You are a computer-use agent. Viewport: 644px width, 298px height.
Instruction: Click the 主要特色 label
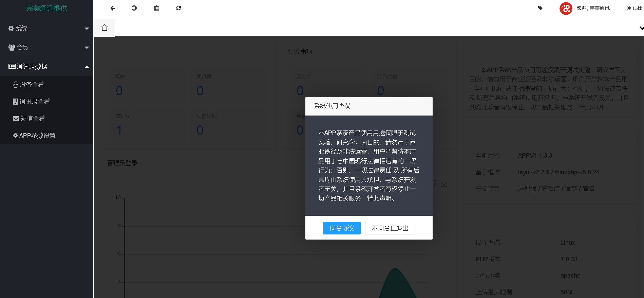tap(488, 189)
